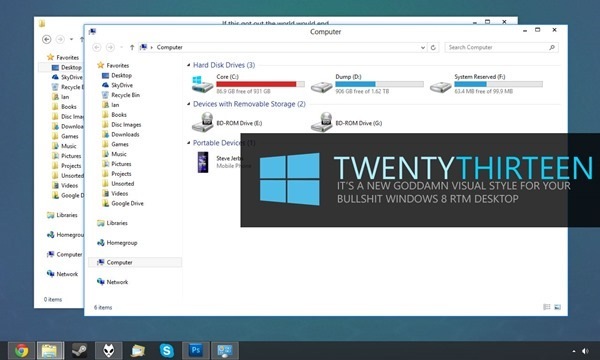Select the Core (C:) drive
Image resolution: width=600 pixels, height=360 pixels.
[x=248, y=84]
